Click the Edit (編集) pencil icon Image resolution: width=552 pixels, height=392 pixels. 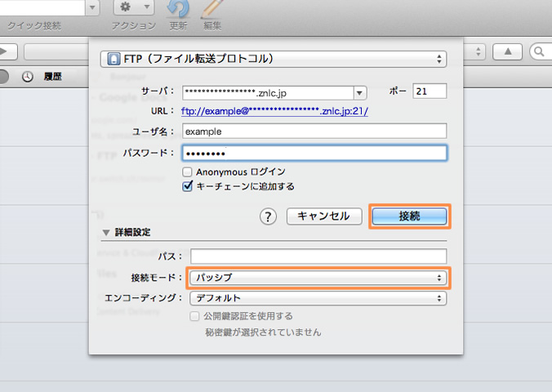(212, 8)
